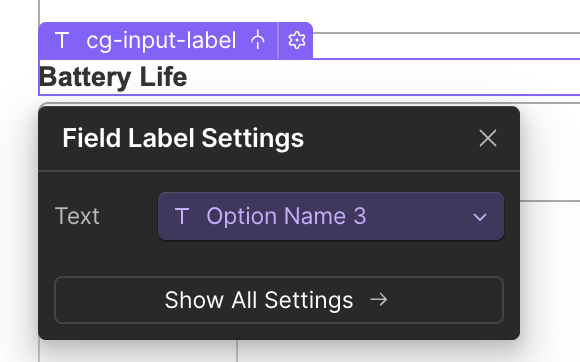Viewport: 580px width, 362px height.
Task: Expand the dropdown chevron beside Option Name 3
Action: point(480,217)
